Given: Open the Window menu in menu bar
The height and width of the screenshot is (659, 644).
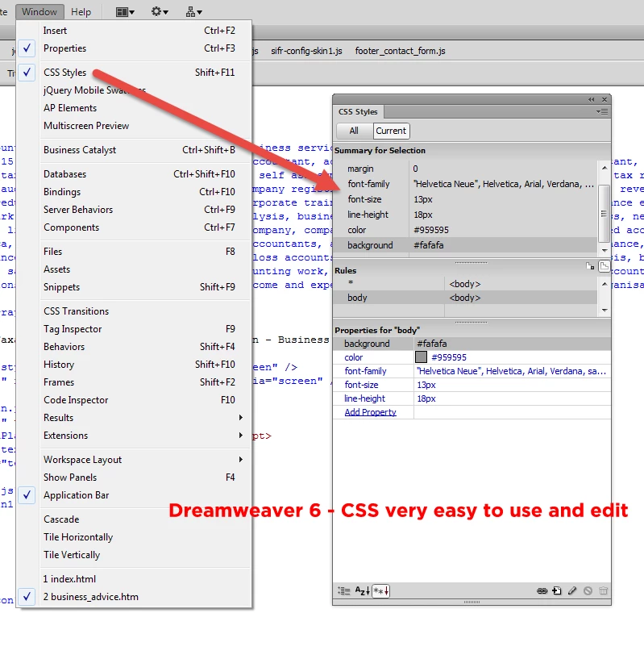Looking at the screenshot, I should point(39,12).
